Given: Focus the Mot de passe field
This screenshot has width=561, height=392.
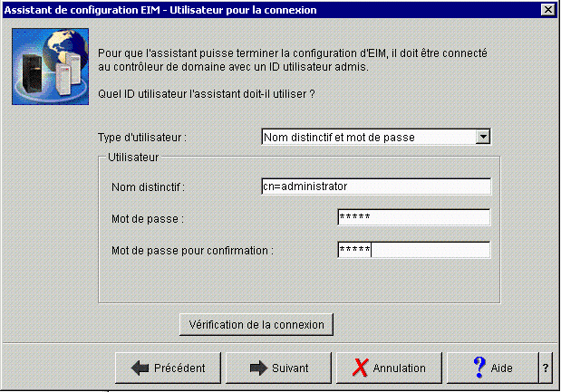Looking at the screenshot, I should click(x=414, y=217).
